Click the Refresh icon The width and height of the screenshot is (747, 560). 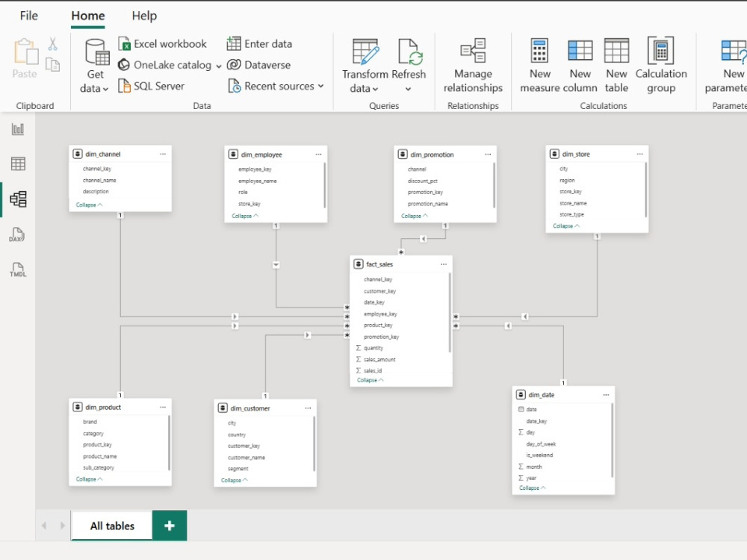coord(409,52)
